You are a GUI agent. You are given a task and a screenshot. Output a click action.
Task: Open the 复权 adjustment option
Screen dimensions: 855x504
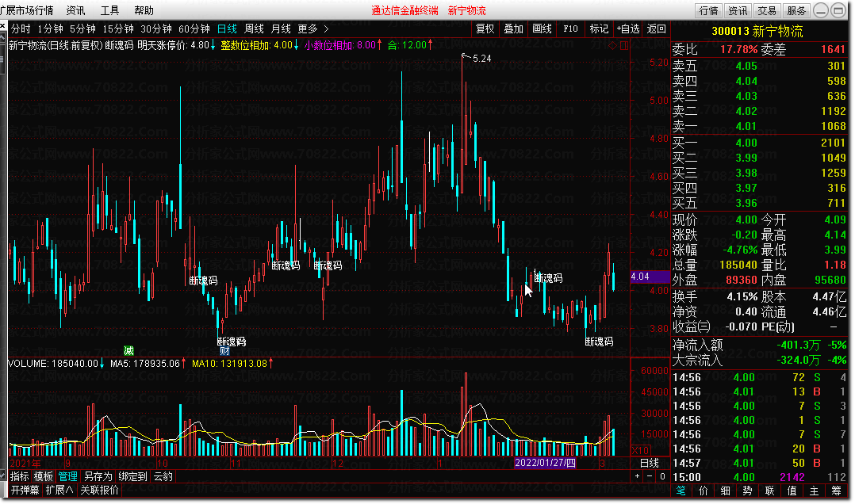click(485, 29)
